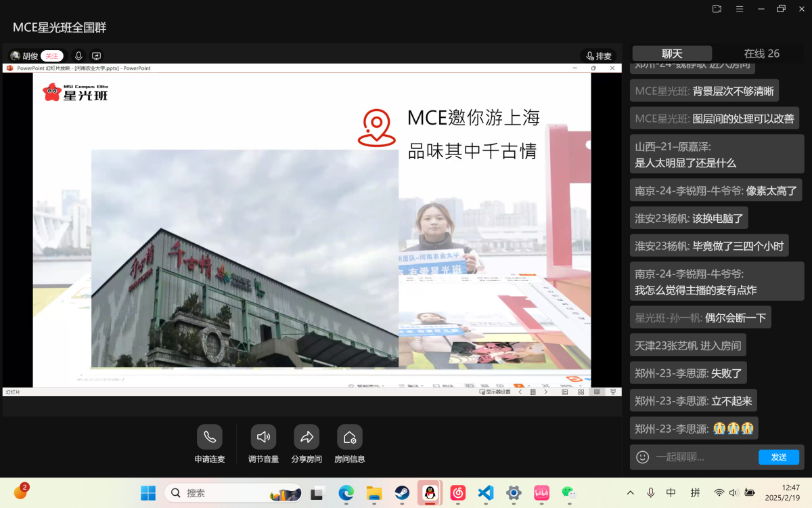Expand the system tray hidden icons chevron

pyautogui.click(x=631, y=493)
